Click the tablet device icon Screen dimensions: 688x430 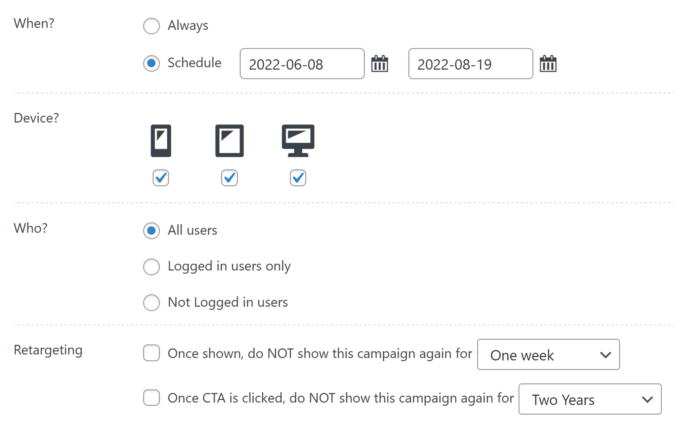pyautogui.click(x=229, y=141)
